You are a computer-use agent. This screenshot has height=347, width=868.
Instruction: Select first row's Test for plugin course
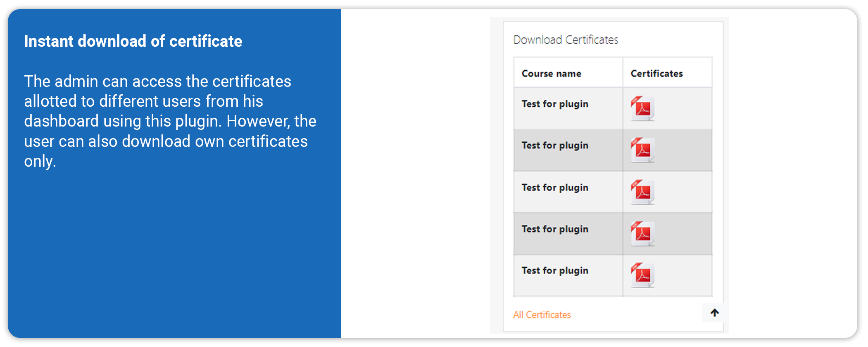point(554,104)
